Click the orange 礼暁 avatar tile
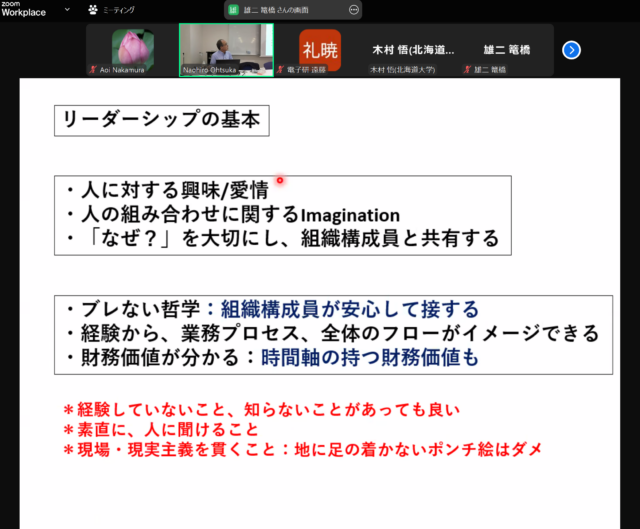The height and width of the screenshot is (529, 640). [320, 47]
